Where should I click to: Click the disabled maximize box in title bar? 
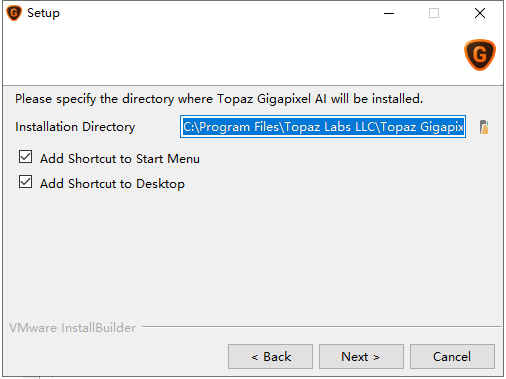434,13
